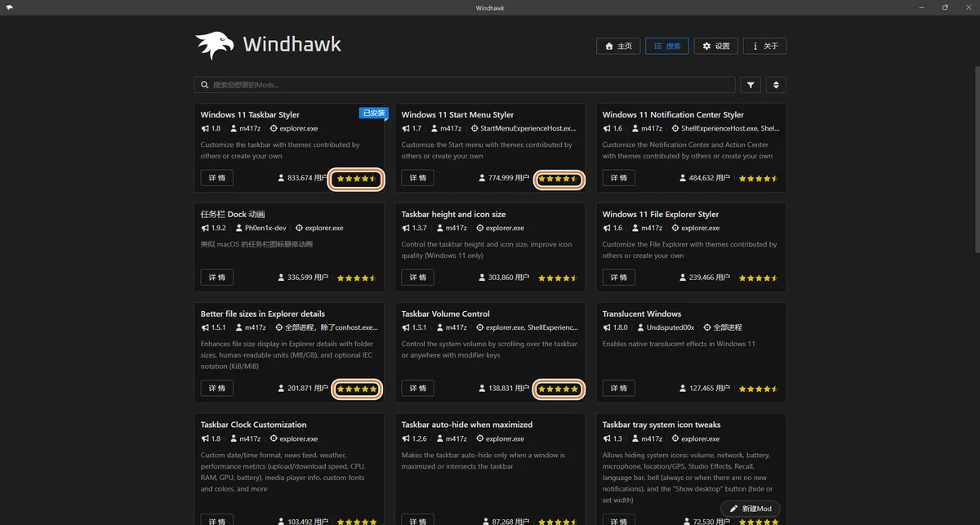
Task: Click description "类似 macOS 的任务栏图标悬停动画"
Action: coord(256,244)
